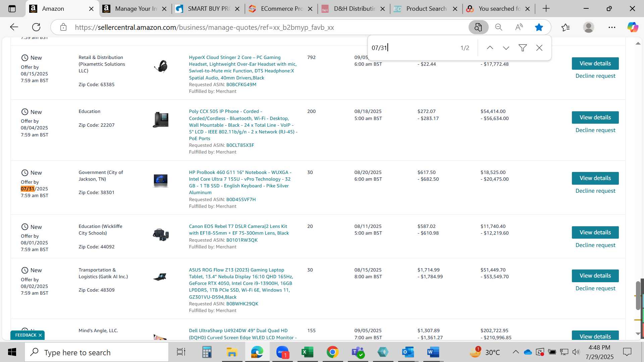Screen dimensions: 644x362
Task: Click the page vertical scrollbar thumb
Action: (638, 296)
